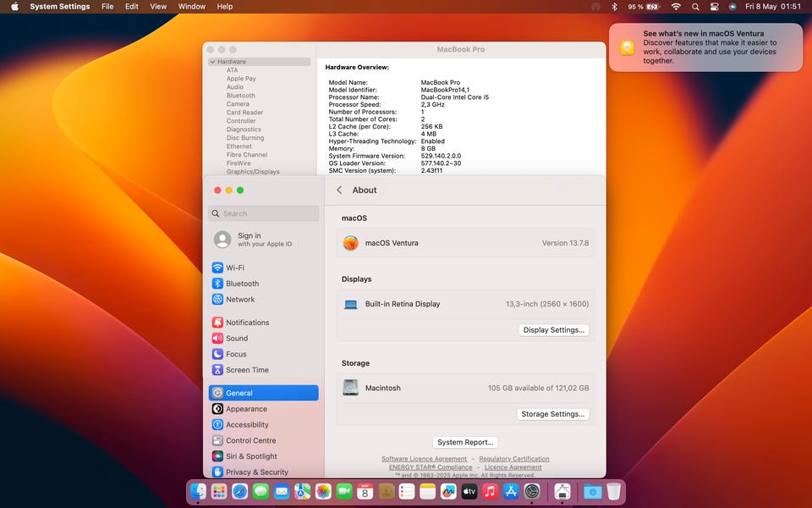Open the System Settings menu
This screenshot has width=812, height=508.
59,7
